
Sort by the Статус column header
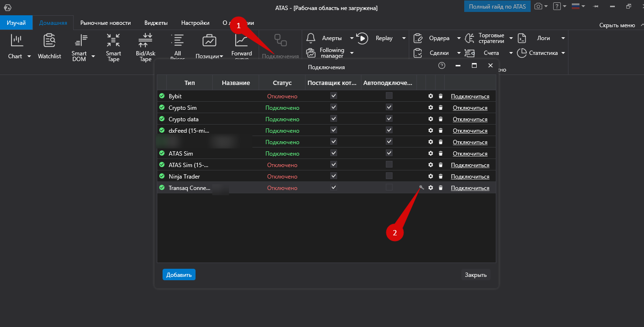pos(282,83)
